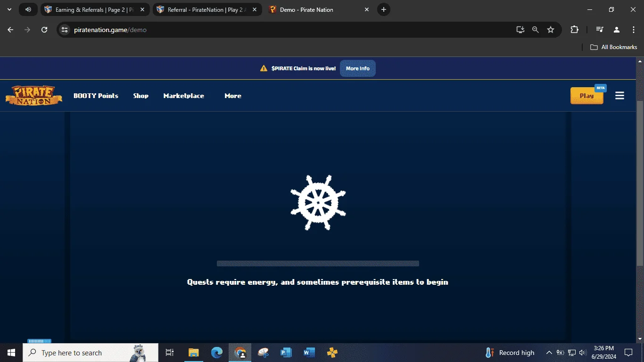Go back to the previous page
Viewport: 644px width, 362px height.
click(x=10, y=30)
